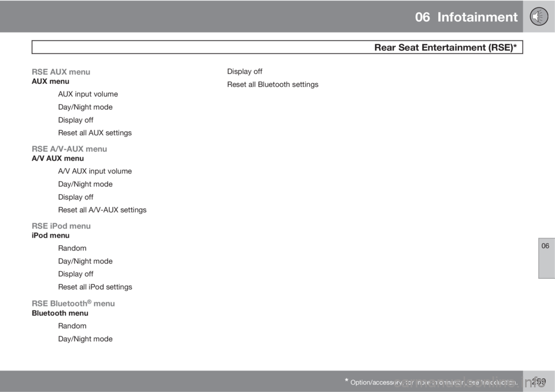Click the bold iPod menu label
The width and height of the screenshot is (555, 392).
click(x=51, y=235)
